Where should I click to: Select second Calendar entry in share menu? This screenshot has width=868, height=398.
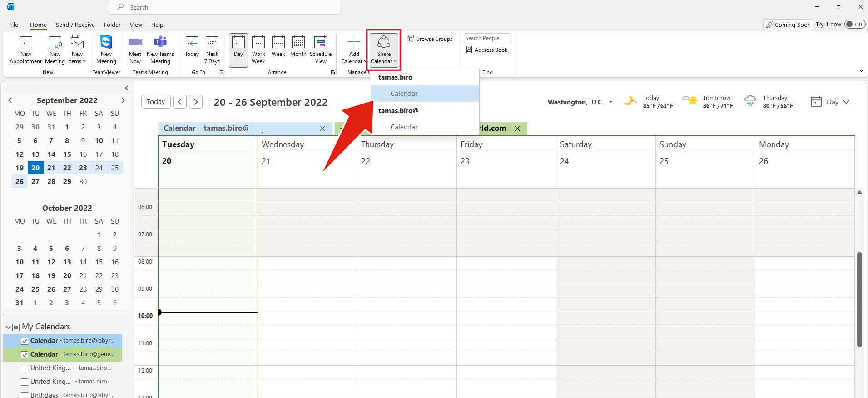(425, 127)
